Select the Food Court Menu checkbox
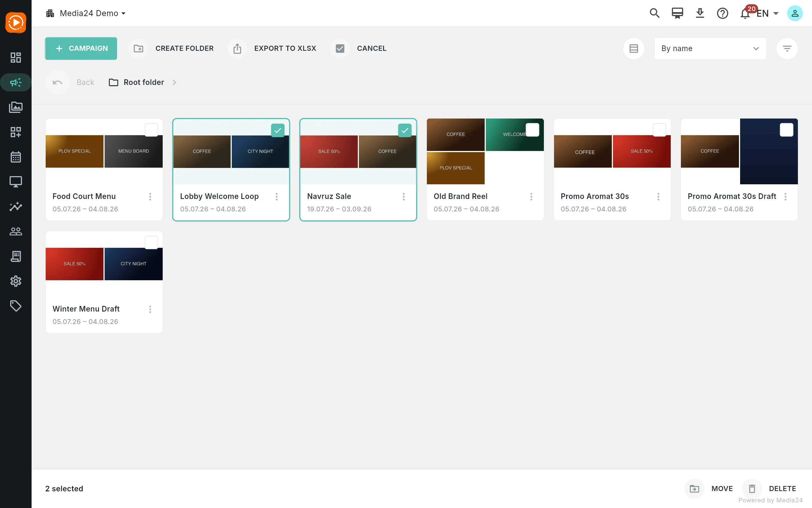 pos(151,130)
